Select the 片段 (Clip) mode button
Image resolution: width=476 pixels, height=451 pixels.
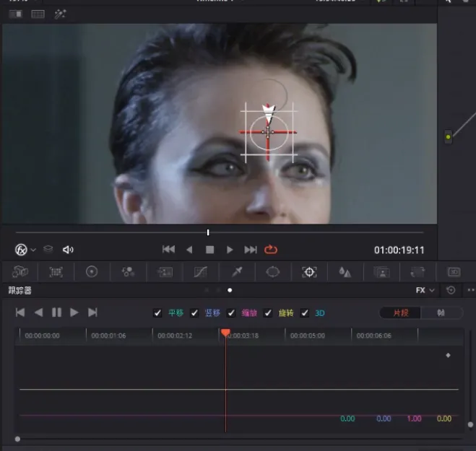point(400,312)
